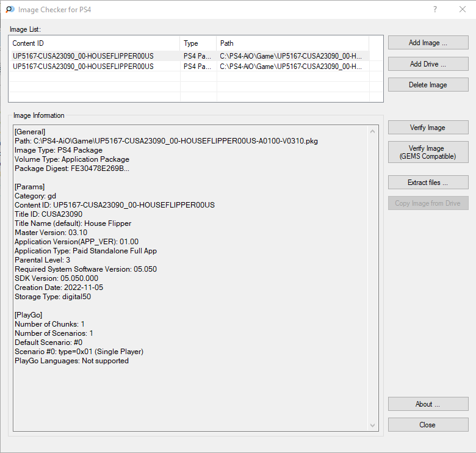Sort by Content ID column header
The image size is (476, 453).
95,43
